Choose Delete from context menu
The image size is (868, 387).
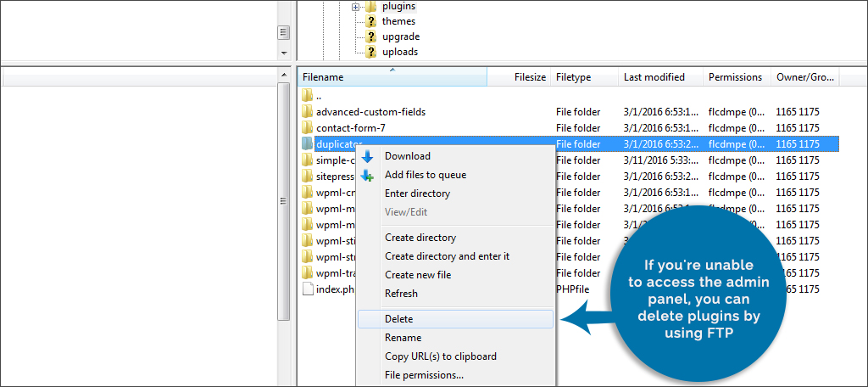pos(455,319)
